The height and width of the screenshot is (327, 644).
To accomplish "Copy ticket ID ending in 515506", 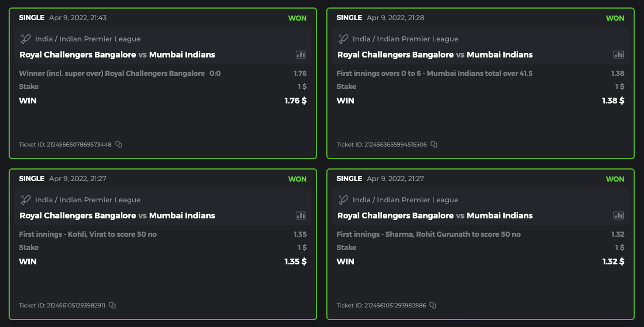I will 434,144.
